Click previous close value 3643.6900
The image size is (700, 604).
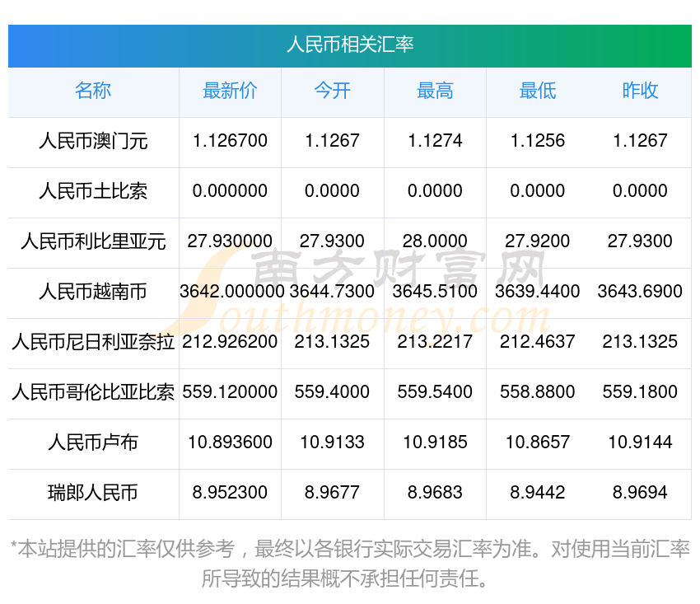pos(640,291)
